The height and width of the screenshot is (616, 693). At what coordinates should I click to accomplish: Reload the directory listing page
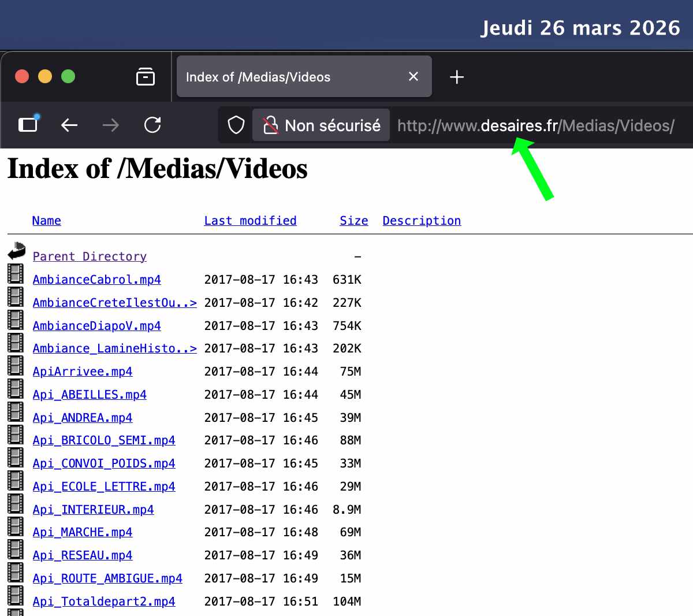(x=152, y=125)
